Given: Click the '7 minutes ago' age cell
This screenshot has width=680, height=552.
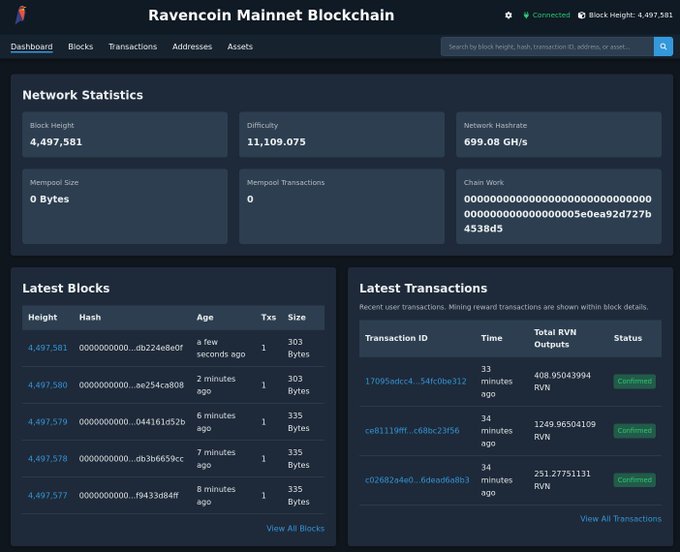Looking at the screenshot, I should 216,459.
